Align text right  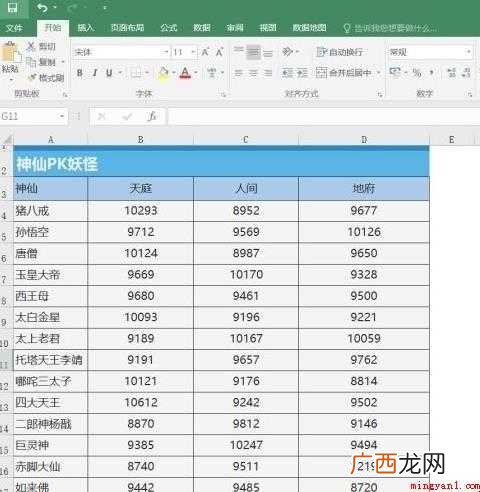[268, 73]
